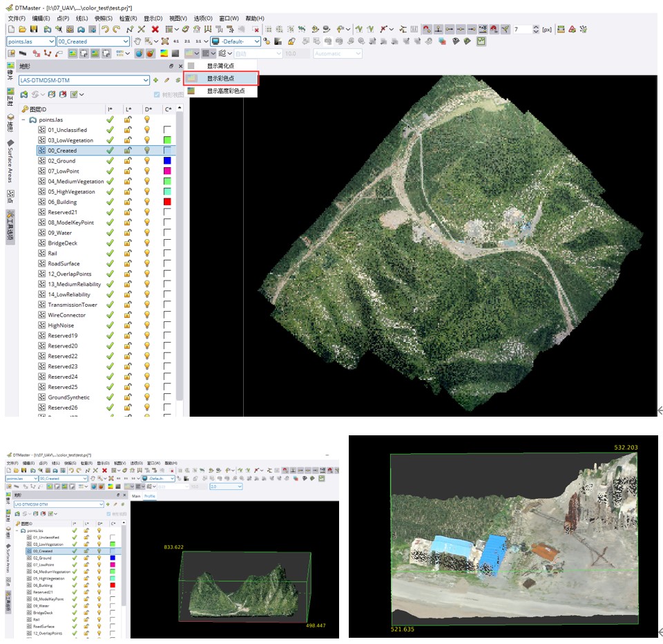Open the 显示(D) menu

click(x=153, y=18)
